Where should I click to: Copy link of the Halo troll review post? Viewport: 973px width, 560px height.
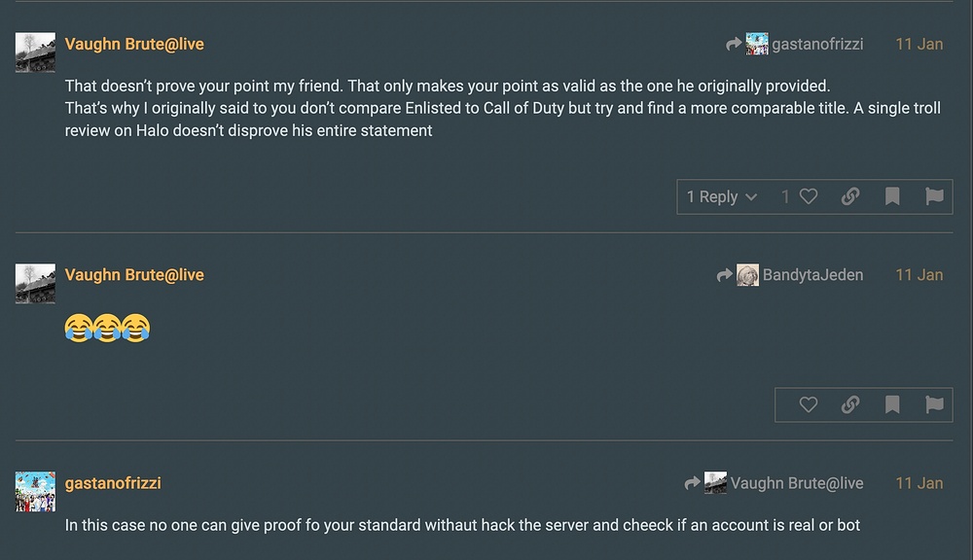point(850,196)
